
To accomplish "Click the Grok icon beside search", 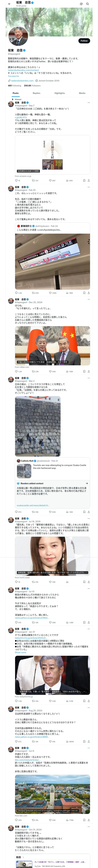I will click(81, 4).
